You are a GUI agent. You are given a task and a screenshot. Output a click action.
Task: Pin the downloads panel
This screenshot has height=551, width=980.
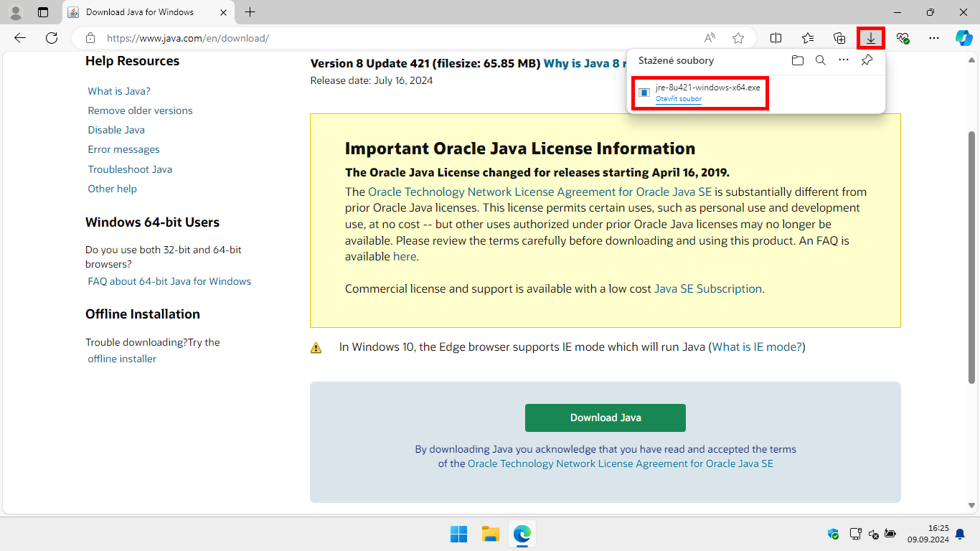click(867, 60)
